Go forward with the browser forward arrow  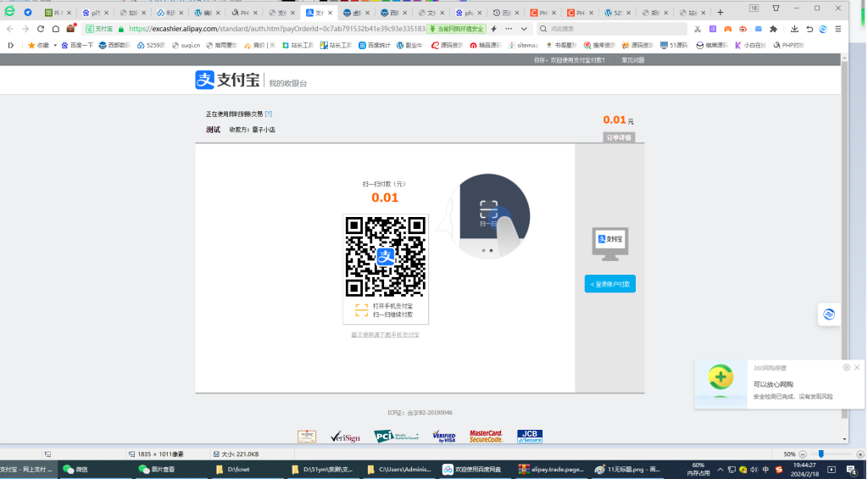pyautogui.click(x=25, y=29)
